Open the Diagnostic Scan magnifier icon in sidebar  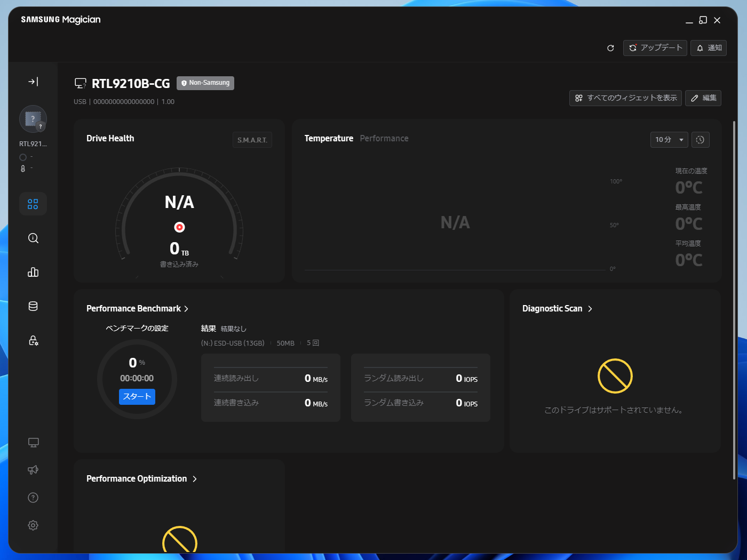coord(33,238)
